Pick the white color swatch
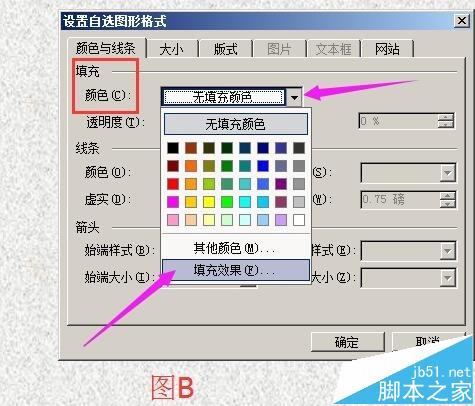The image size is (475, 406). (x=299, y=220)
